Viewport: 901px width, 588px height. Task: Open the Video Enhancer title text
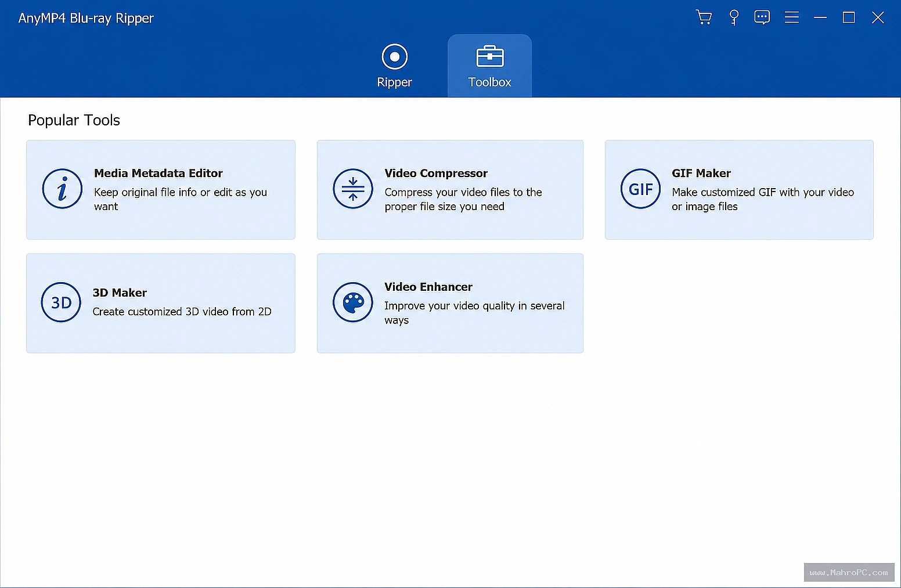pos(428,287)
